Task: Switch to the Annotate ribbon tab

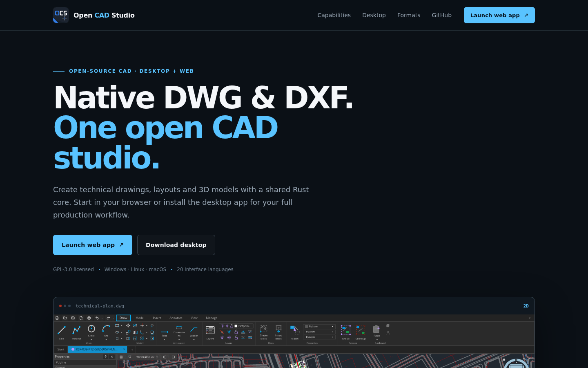Action: pyautogui.click(x=176, y=318)
